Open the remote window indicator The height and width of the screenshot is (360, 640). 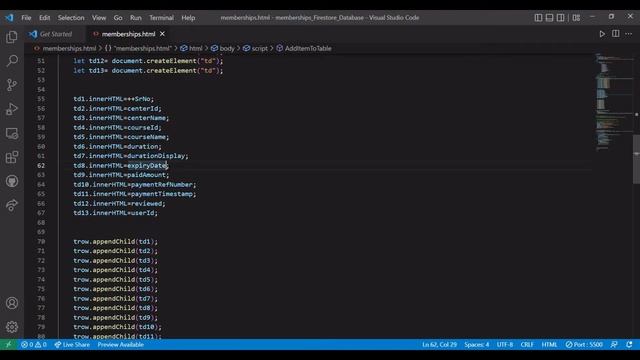point(8,345)
